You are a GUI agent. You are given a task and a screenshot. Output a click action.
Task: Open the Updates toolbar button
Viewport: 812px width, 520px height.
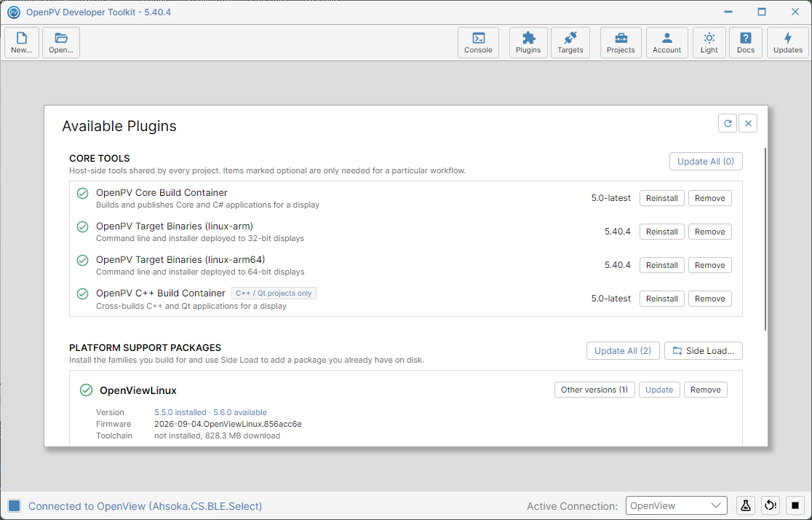coord(788,42)
